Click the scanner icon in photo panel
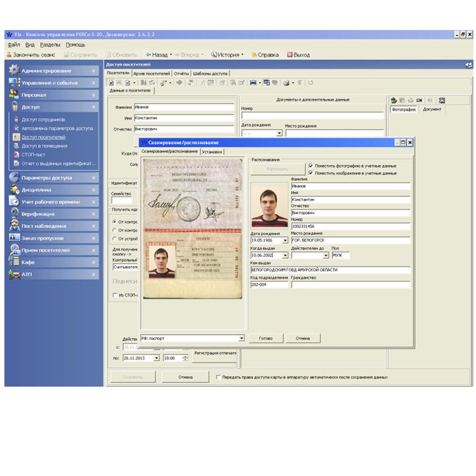Image resolution: width=476 pixels, height=476 pixels. [410, 100]
